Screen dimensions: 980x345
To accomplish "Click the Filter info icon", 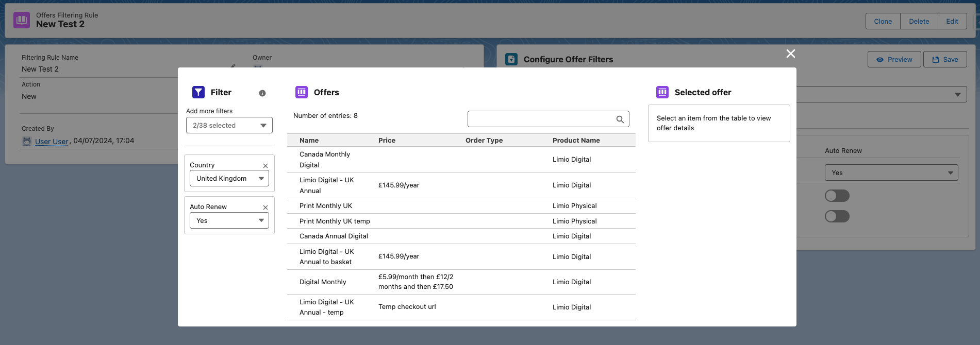I will (x=262, y=93).
